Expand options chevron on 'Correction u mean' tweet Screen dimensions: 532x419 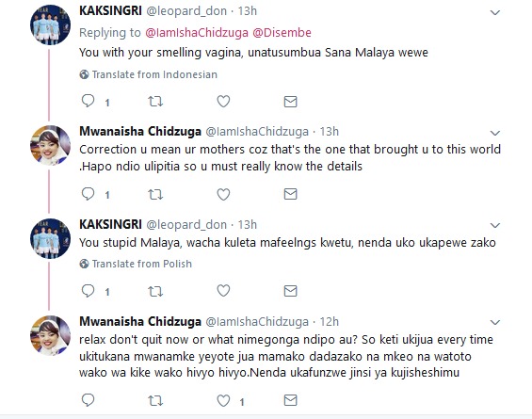[x=495, y=133]
